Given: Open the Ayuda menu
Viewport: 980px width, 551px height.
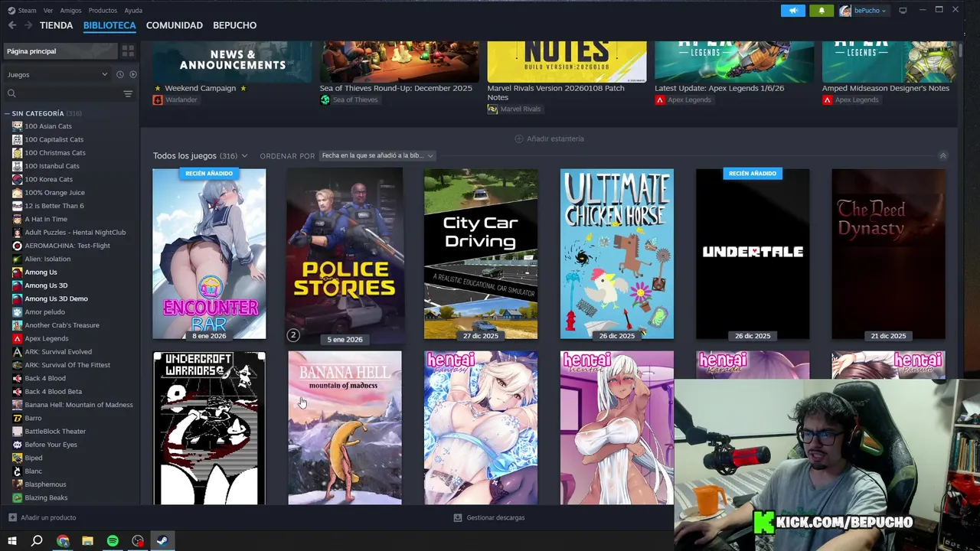Looking at the screenshot, I should pos(133,11).
